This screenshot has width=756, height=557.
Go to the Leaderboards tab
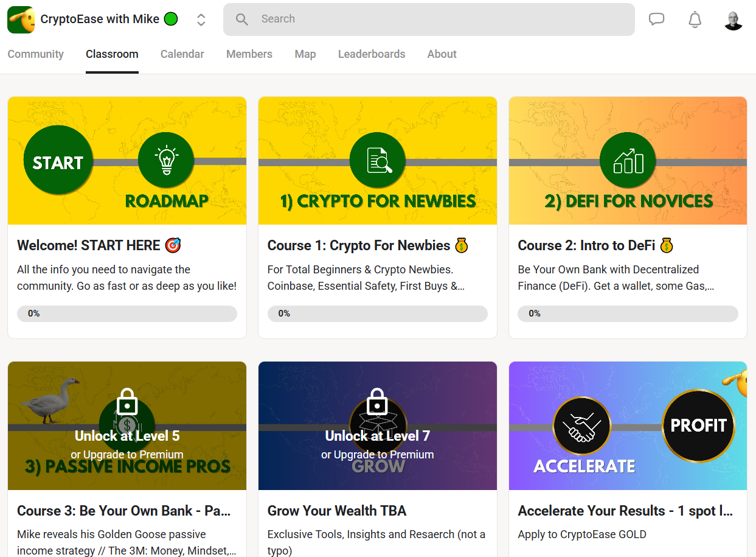[x=371, y=54]
